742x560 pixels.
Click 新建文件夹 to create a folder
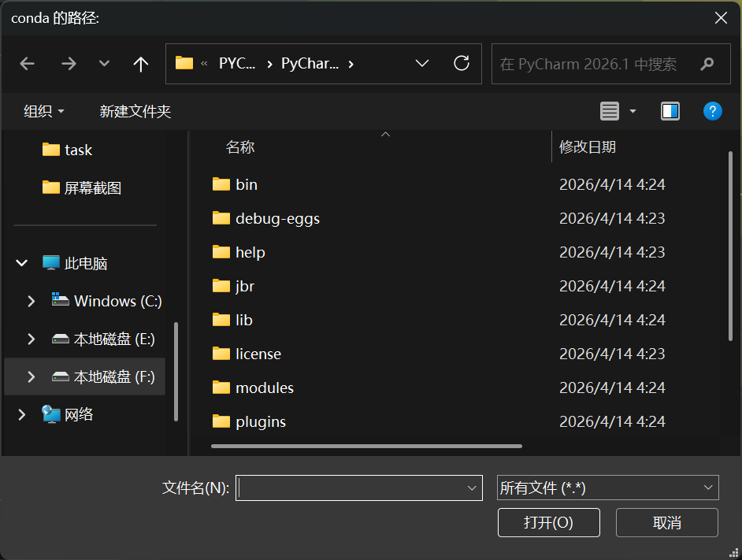pos(135,111)
